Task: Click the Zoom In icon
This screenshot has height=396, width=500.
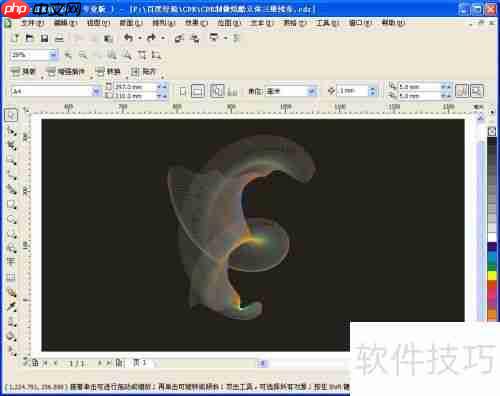Action: (x=68, y=55)
